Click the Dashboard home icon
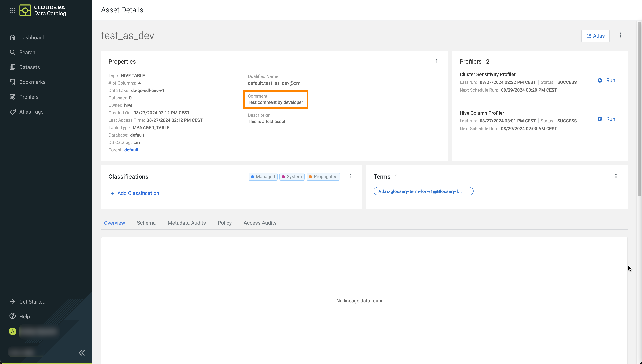642x364 pixels. [x=12, y=37]
